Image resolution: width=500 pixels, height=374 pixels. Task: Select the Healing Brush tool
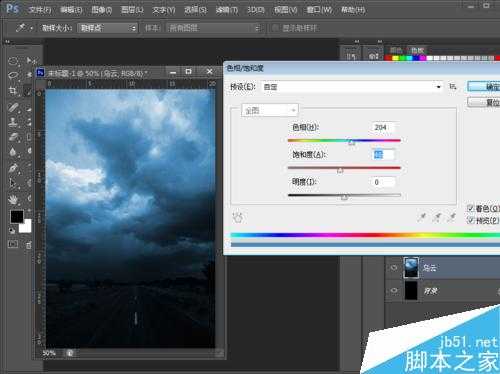coord(13,107)
